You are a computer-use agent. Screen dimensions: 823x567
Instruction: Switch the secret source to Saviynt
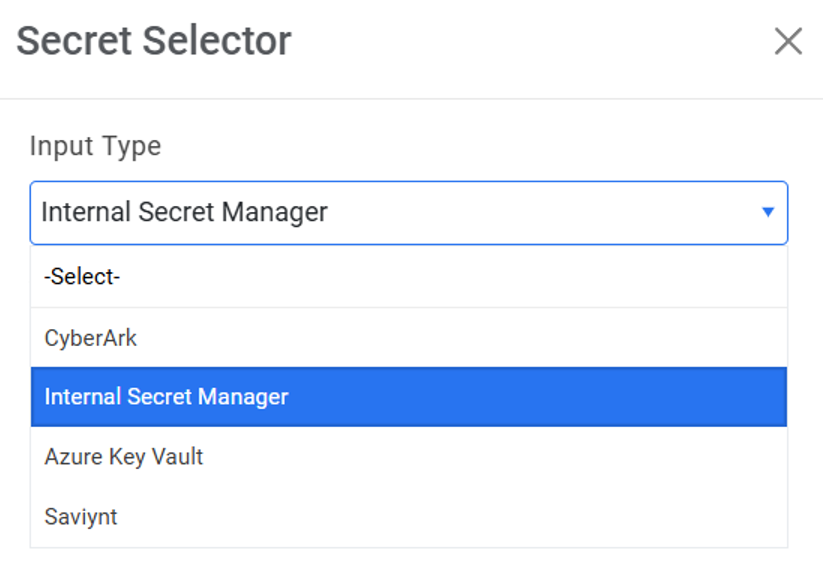tap(81, 517)
